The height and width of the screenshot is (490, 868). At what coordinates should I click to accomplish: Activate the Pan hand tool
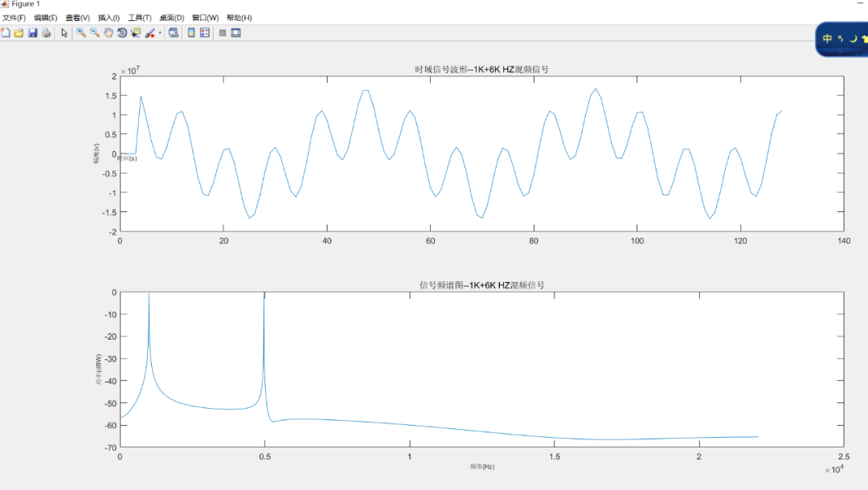click(108, 33)
